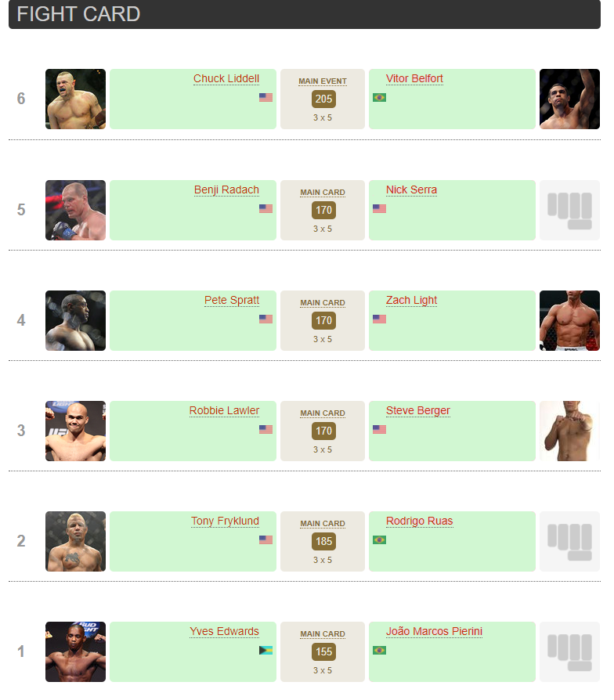Click Rodrigo Ruas' placeholder fist icon
Image resolution: width=614 pixels, height=700 pixels.
[x=569, y=541]
